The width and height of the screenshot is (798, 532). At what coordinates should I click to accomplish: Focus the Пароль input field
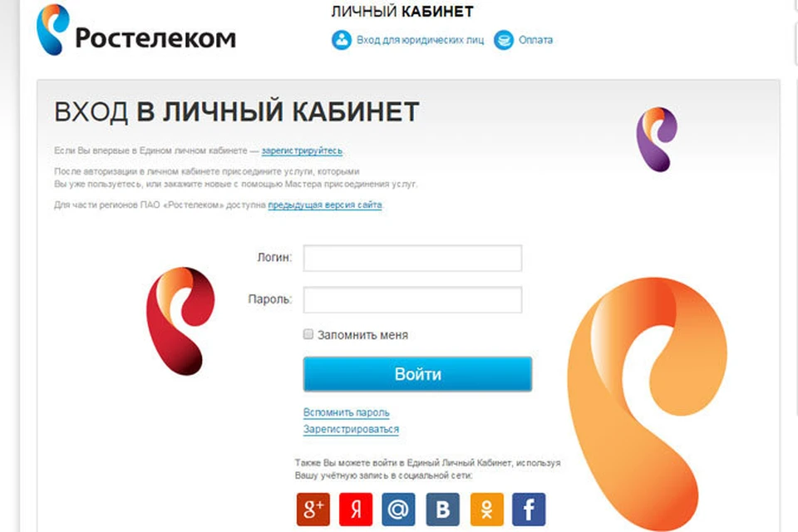(413, 300)
